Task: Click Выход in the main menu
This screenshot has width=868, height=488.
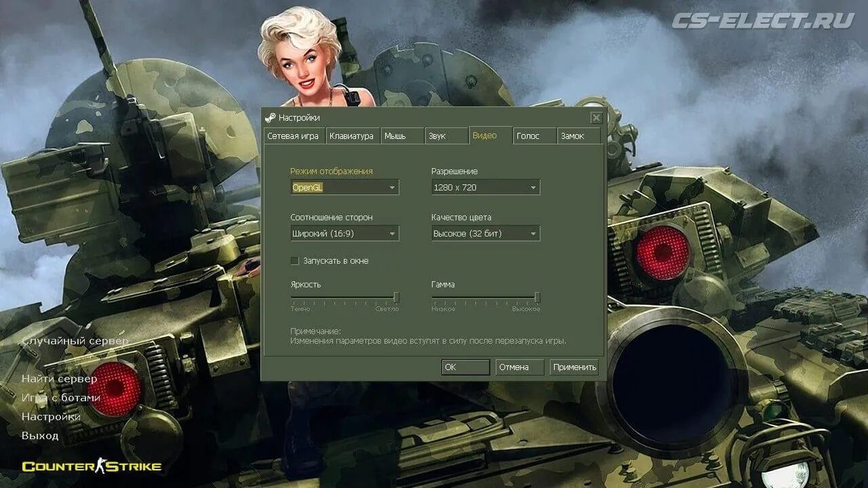Action: point(40,435)
